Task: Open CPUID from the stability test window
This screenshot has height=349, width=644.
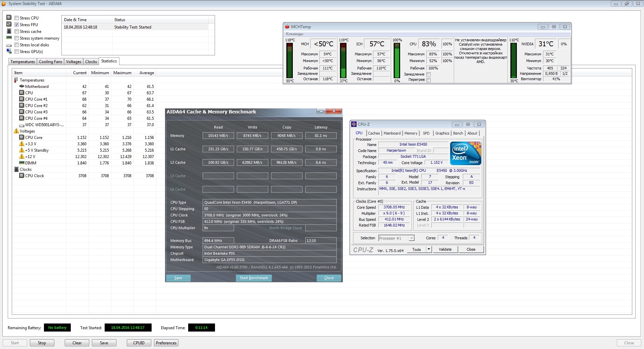Action: click(x=139, y=343)
